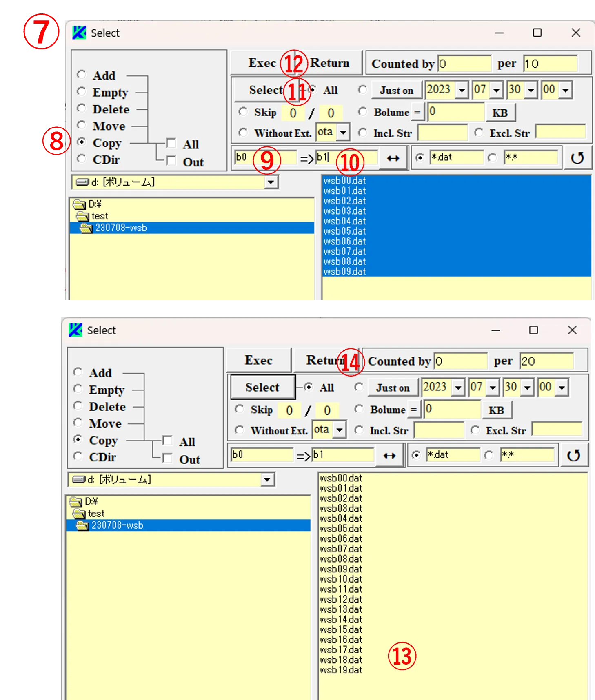
Task: Click the b1 field in lower Select window
Action: (343, 455)
